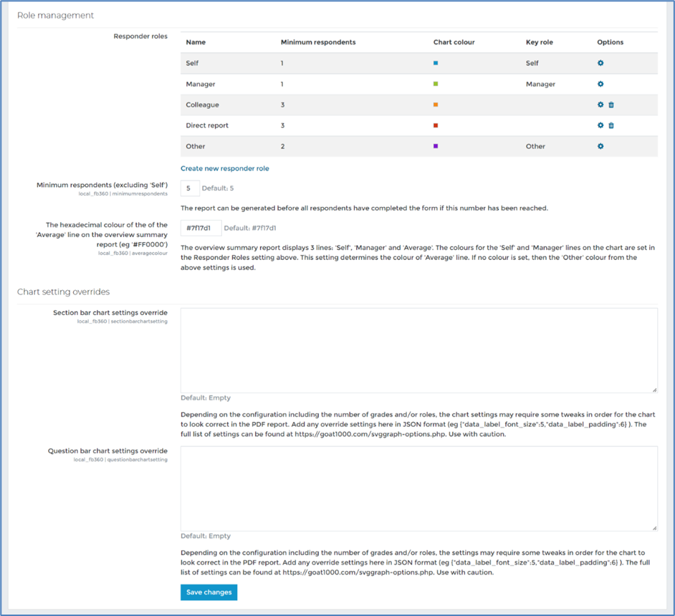Click the 'Default: #7f17d1' text
The height and width of the screenshot is (616, 675).
(250, 228)
